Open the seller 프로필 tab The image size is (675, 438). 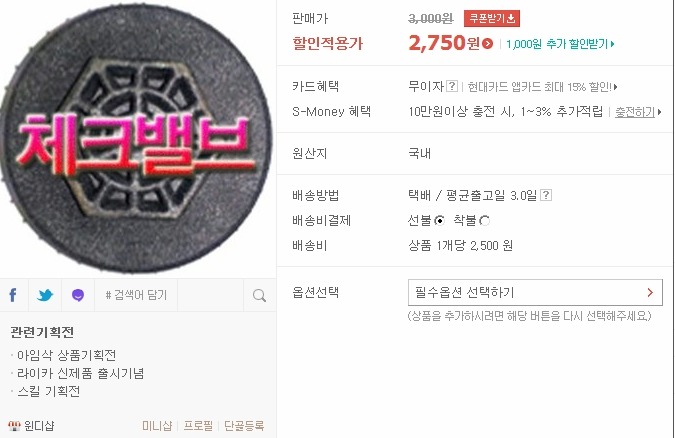tap(198, 426)
